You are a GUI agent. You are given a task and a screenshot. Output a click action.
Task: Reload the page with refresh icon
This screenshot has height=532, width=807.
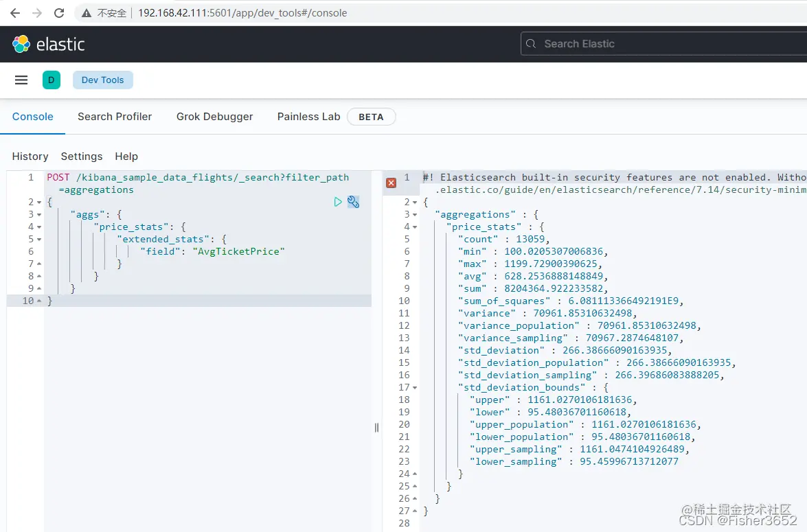tap(59, 13)
